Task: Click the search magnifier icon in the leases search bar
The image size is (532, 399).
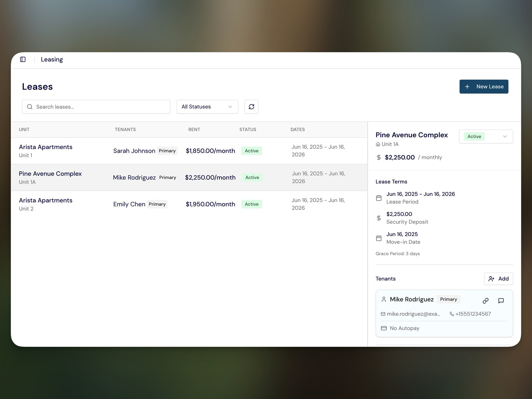Action: pos(30,106)
